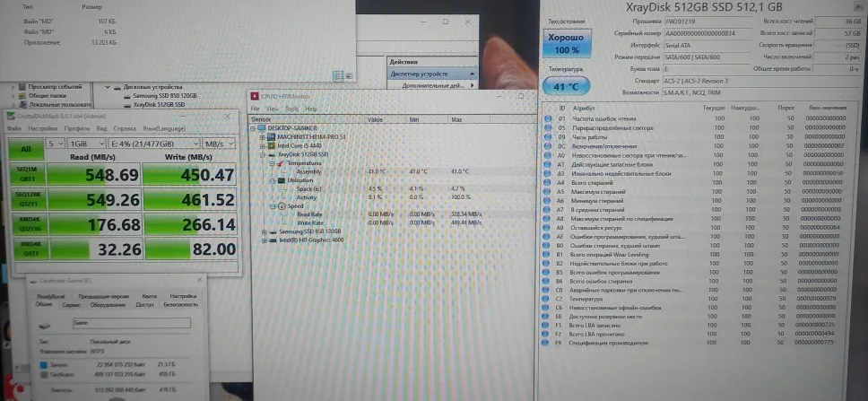Open the 1GiB test size dropdown
Screen dimensions: 868x401
[x=86, y=144]
